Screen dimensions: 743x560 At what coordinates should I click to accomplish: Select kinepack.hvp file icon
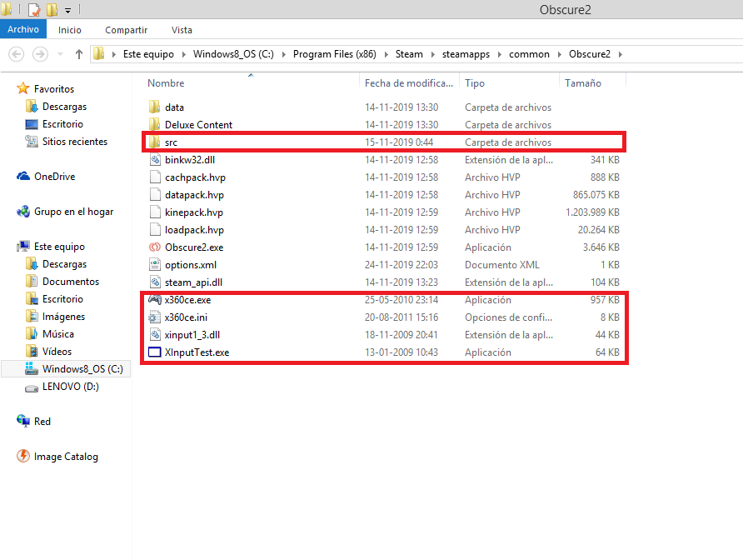point(154,212)
